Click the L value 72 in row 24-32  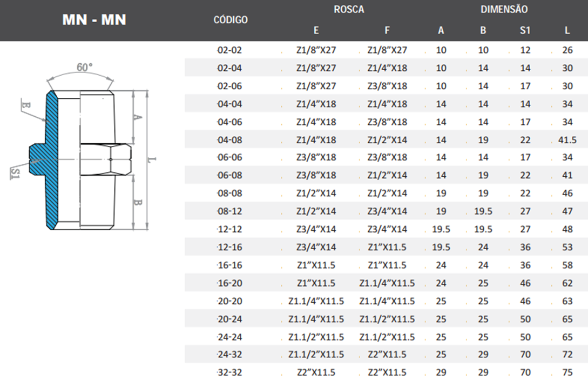(x=567, y=355)
